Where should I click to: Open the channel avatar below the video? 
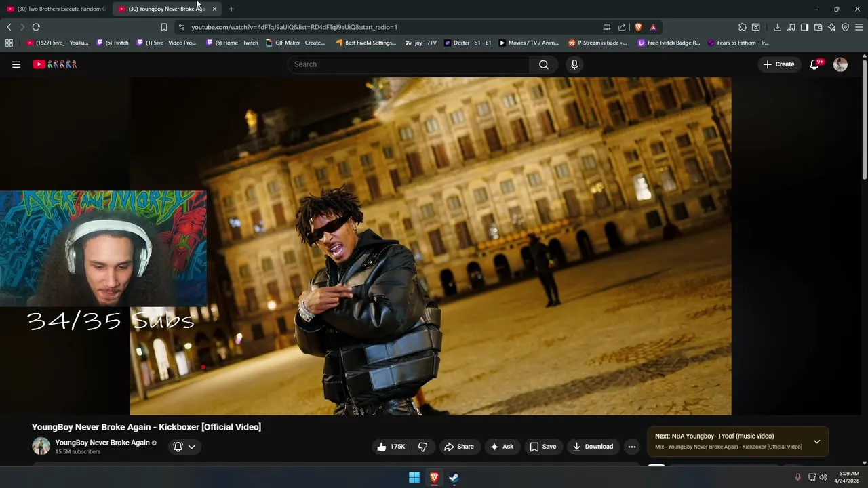tap(41, 446)
